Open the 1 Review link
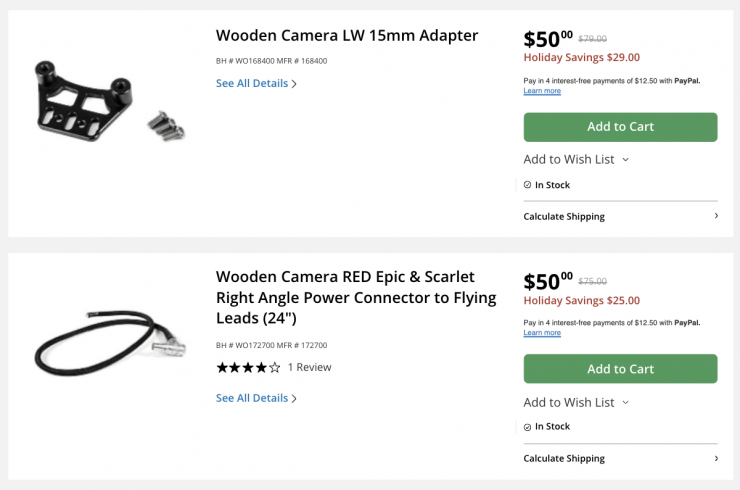The height and width of the screenshot is (490, 740). [x=309, y=367]
